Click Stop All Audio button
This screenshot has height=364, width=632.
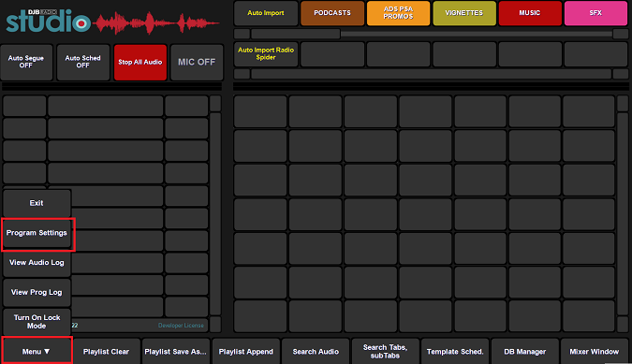(x=140, y=62)
